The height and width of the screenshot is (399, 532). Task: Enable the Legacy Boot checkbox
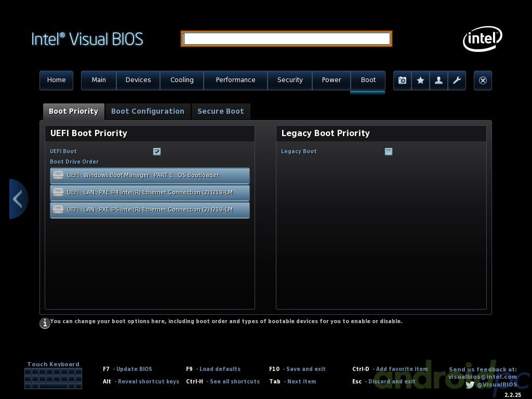point(388,152)
